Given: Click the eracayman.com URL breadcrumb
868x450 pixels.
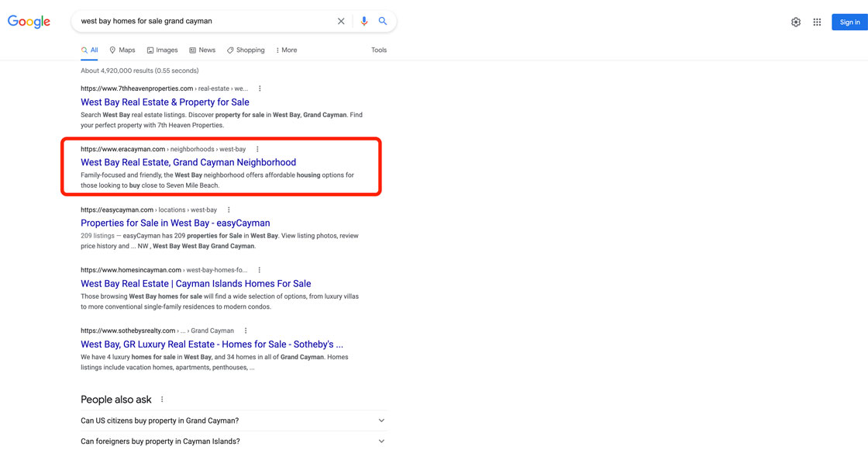Looking at the screenshot, I should click(164, 149).
